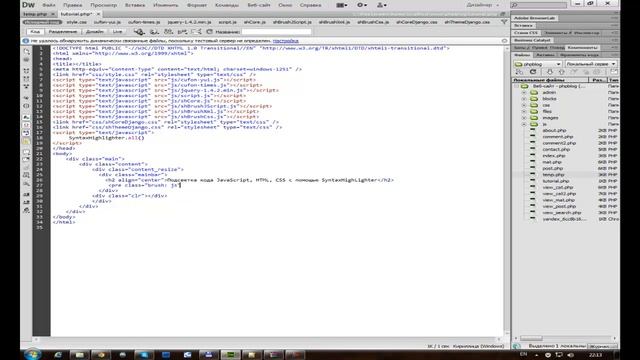Click the open documents icon in coding toolbar
640x360 pixels.
(27, 51)
